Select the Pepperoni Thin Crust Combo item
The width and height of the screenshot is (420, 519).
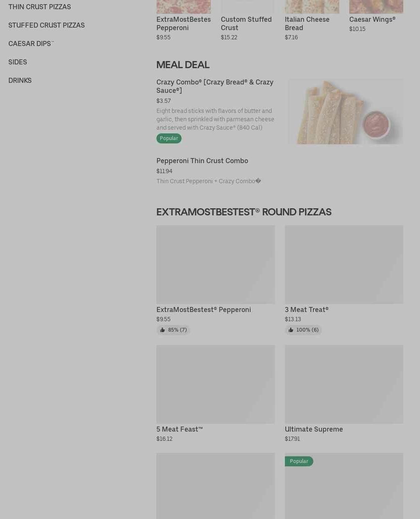(x=202, y=161)
